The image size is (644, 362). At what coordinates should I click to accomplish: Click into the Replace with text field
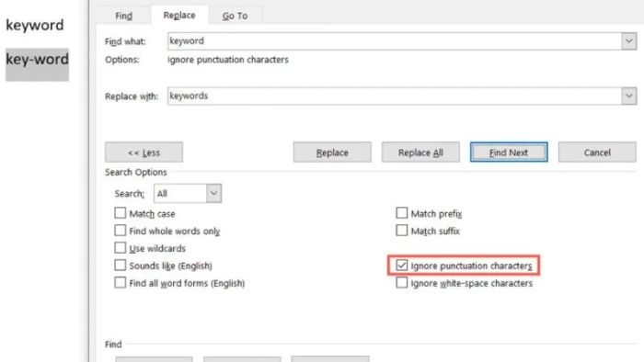pyautogui.click(x=395, y=96)
